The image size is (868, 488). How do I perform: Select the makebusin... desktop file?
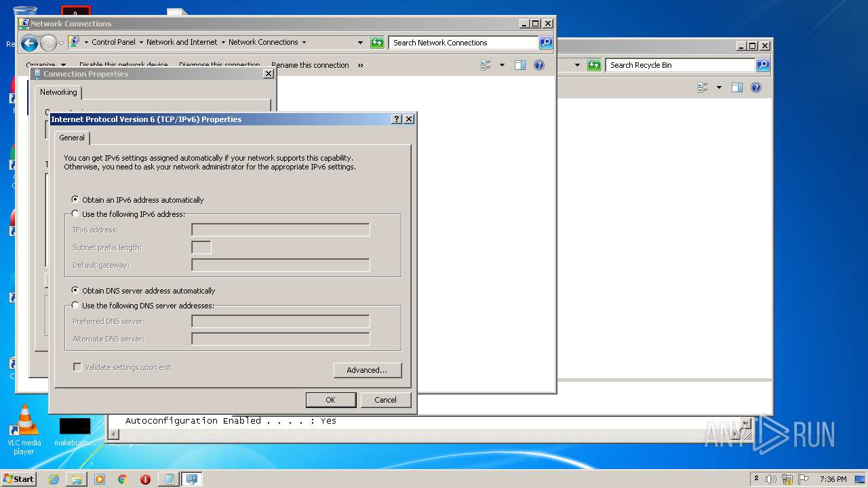(75, 432)
